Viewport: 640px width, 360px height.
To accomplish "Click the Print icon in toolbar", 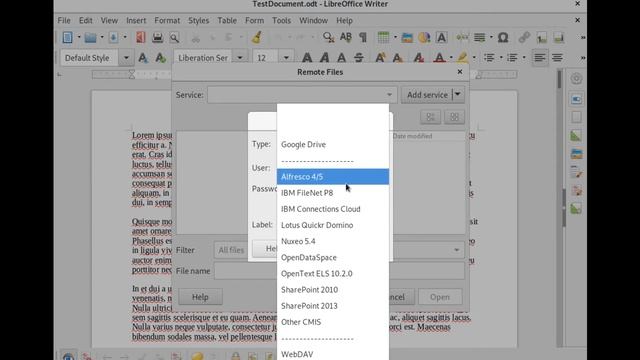I will pyautogui.click(x=158, y=38).
